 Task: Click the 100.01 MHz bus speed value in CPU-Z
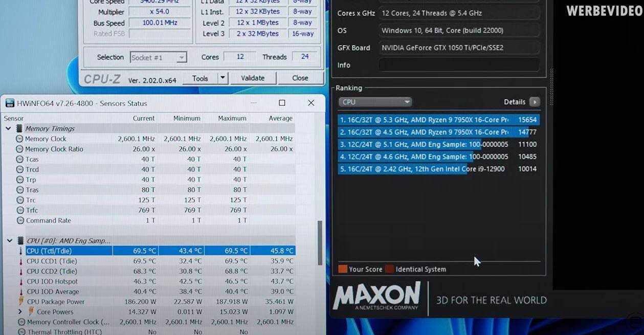tap(160, 23)
